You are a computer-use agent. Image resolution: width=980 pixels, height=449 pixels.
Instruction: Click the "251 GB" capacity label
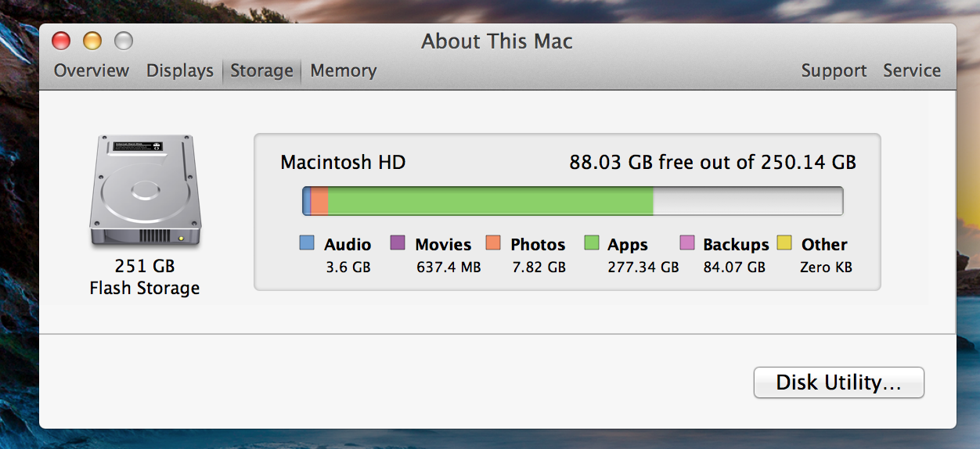(145, 265)
